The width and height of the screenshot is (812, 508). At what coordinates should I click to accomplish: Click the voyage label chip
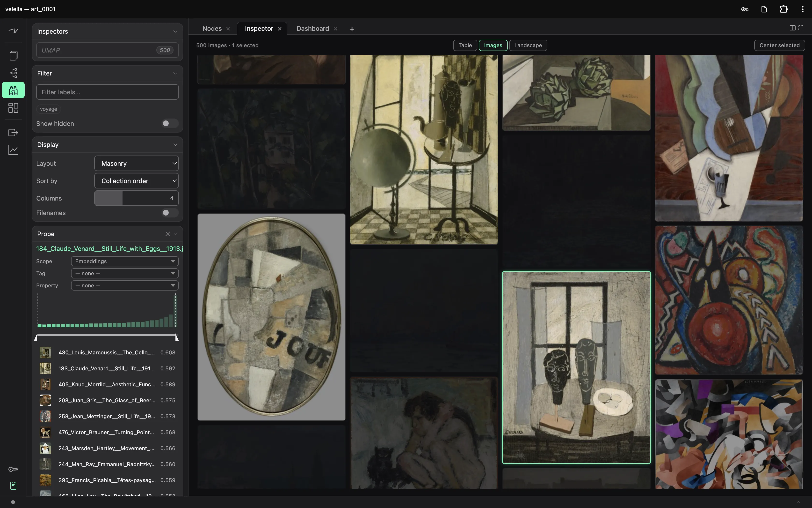coord(49,109)
